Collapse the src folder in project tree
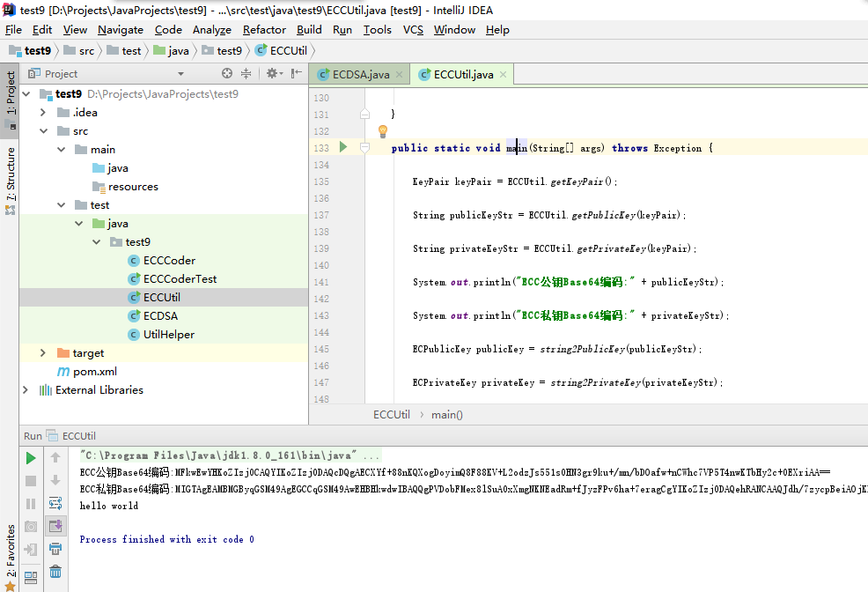Image resolution: width=868 pixels, height=592 pixels. pos(43,130)
